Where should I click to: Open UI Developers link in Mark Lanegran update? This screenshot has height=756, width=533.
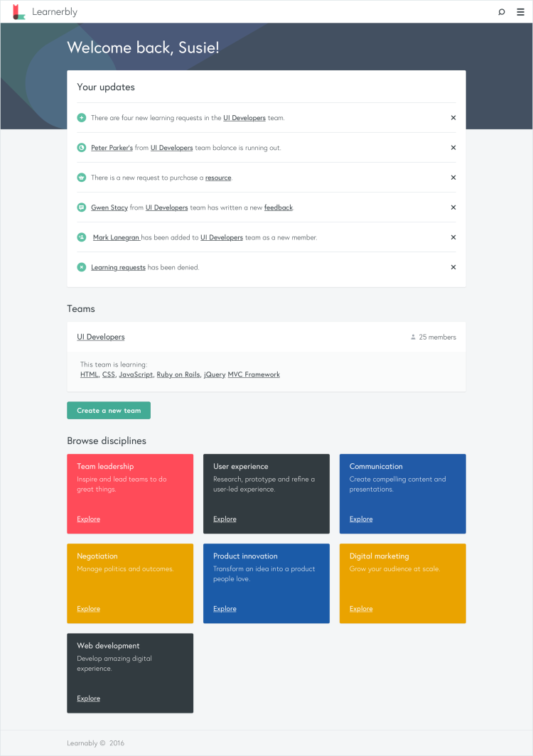point(222,237)
